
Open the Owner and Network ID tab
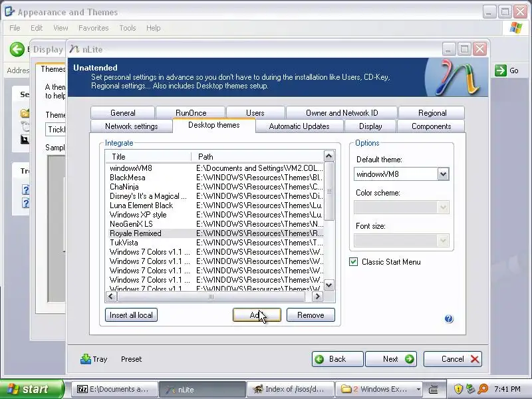(342, 113)
